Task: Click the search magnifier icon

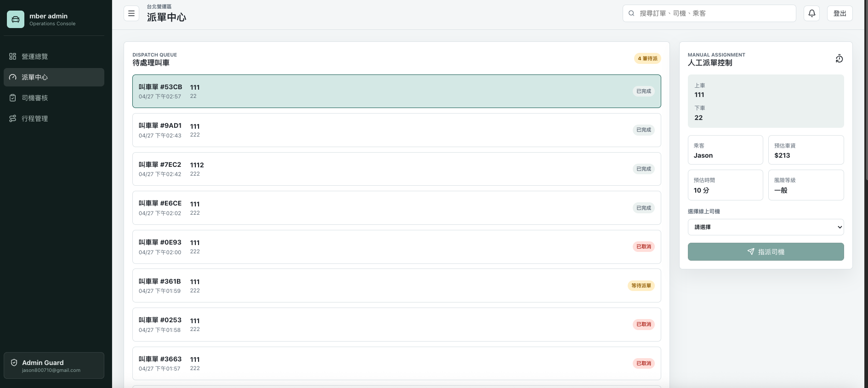Action: click(631, 13)
